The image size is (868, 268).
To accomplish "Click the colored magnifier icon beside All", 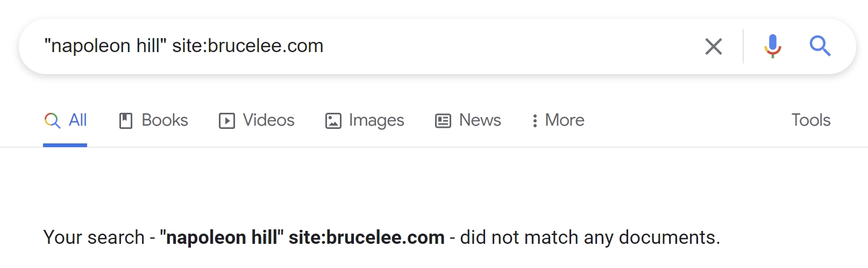I will click(x=52, y=120).
